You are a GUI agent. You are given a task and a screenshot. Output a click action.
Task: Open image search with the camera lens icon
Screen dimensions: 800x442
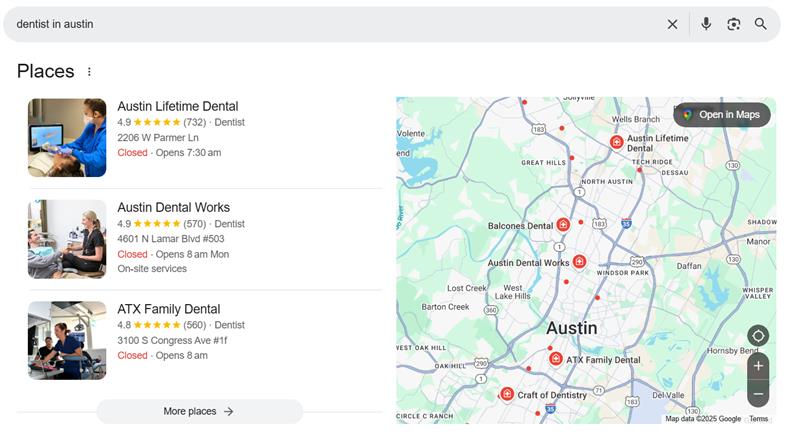click(733, 24)
